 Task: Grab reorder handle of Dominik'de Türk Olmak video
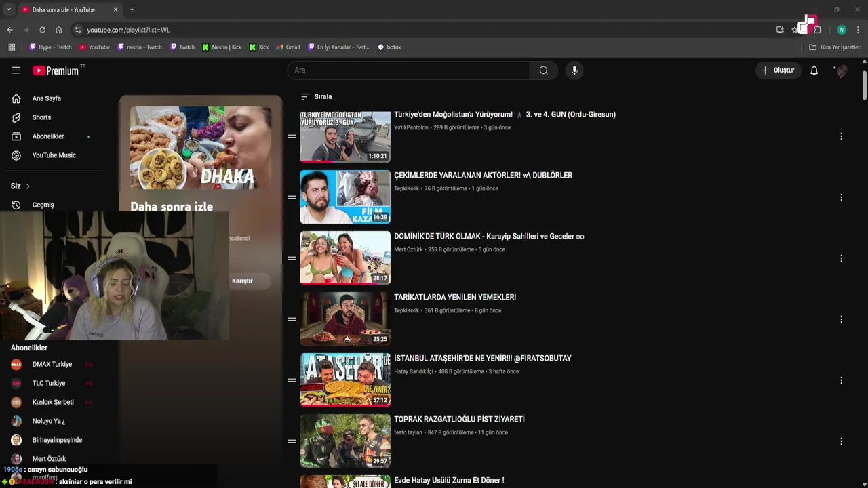point(292,258)
